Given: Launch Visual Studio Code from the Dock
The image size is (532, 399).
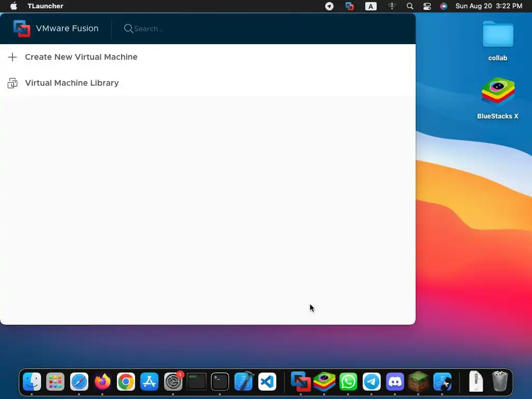Looking at the screenshot, I should coord(267,382).
